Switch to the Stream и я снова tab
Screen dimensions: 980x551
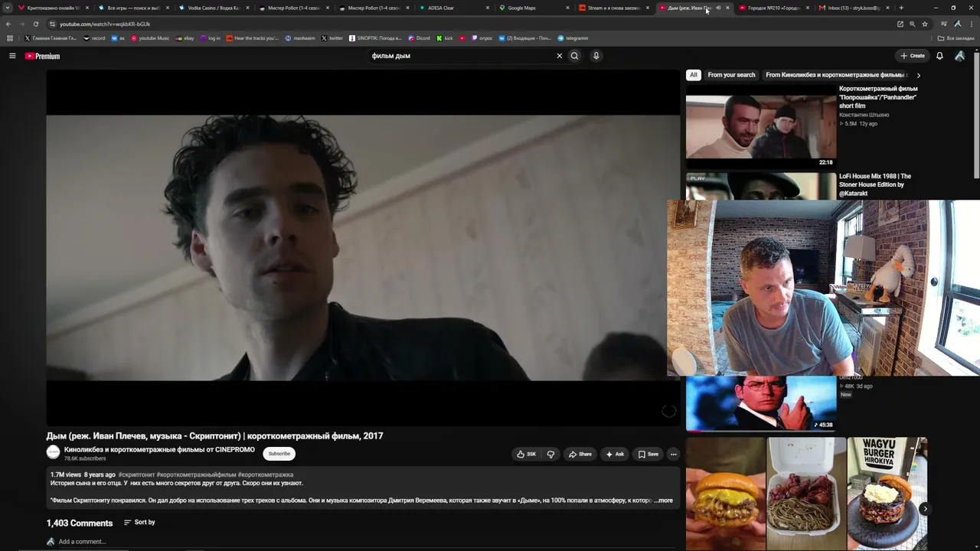pos(613,8)
